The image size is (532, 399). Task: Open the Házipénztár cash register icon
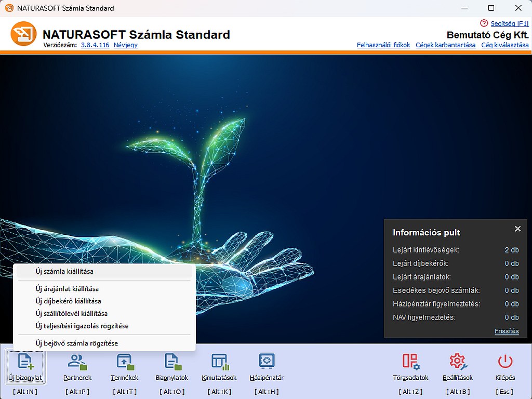point(267,361)
